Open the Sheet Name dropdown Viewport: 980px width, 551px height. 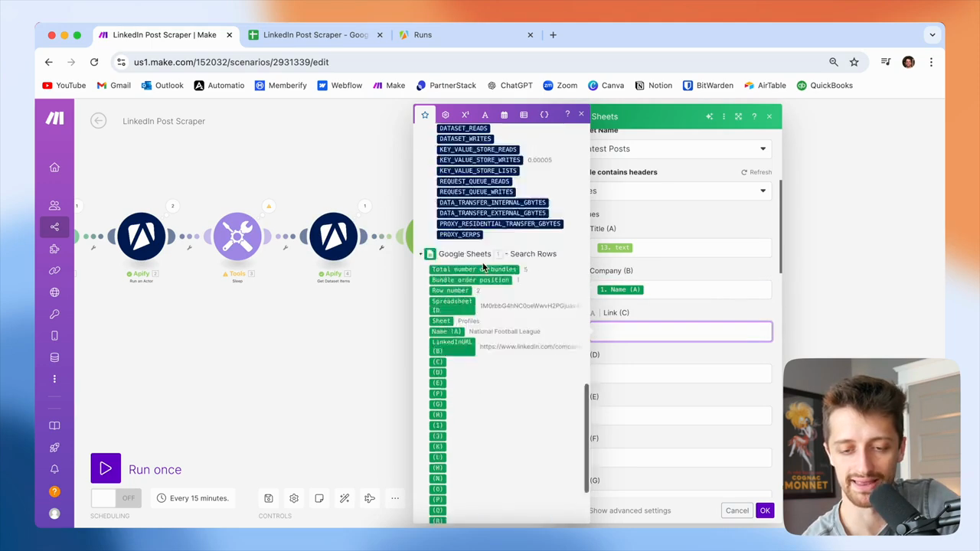click(681, 148)
